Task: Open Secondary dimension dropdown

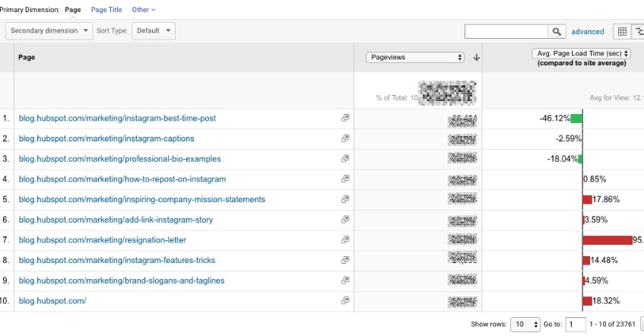Action: [49, 31]
